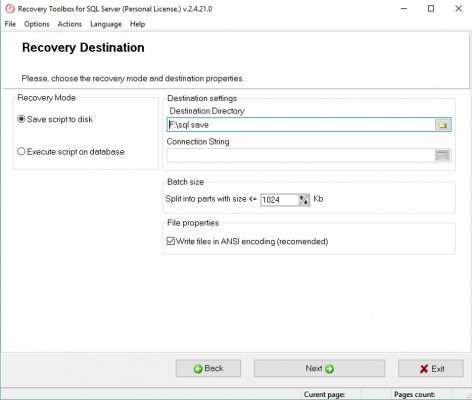This screenshot has height=400, width=472.
Task: Click the green arrow icon on the Next button
Action: click(x=329, y=369)
